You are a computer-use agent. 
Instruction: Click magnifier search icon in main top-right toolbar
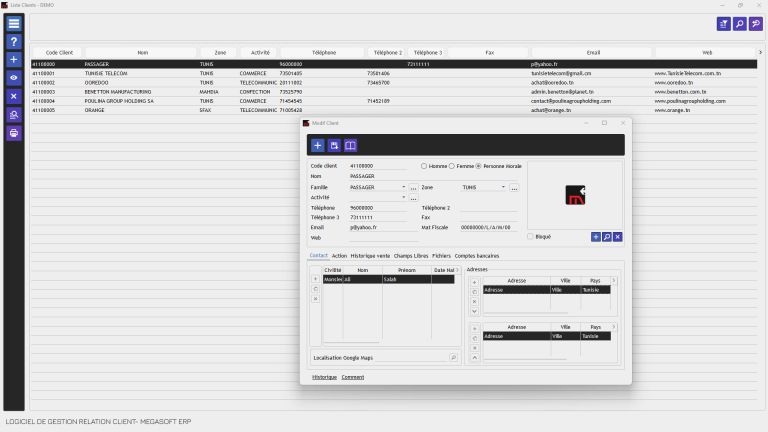pyautogui.click(x=740, y=24)
